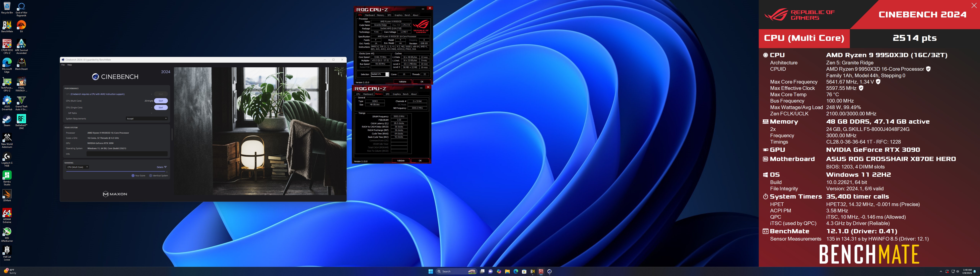Open System Requirements Accept dropdown
The width and height of the screenshot is (980, 276).
[147, 119]
